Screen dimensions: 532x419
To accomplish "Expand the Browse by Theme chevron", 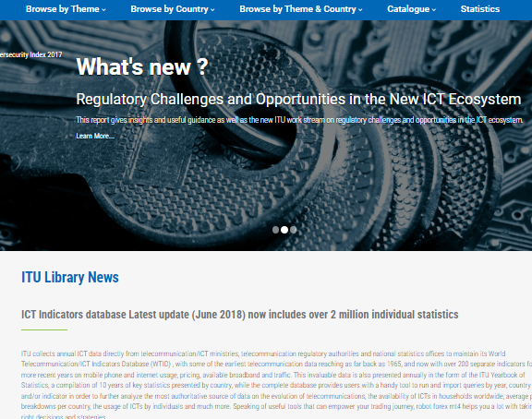I will pos(103,10).
